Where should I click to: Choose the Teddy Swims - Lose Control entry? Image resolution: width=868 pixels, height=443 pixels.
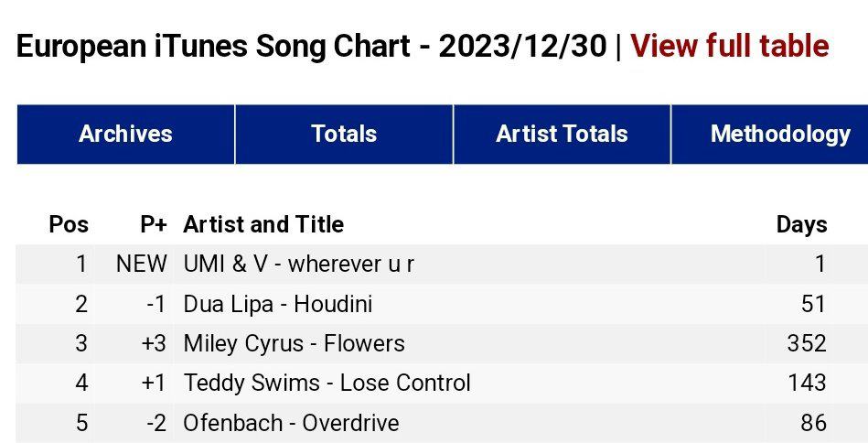click(327, 383)
